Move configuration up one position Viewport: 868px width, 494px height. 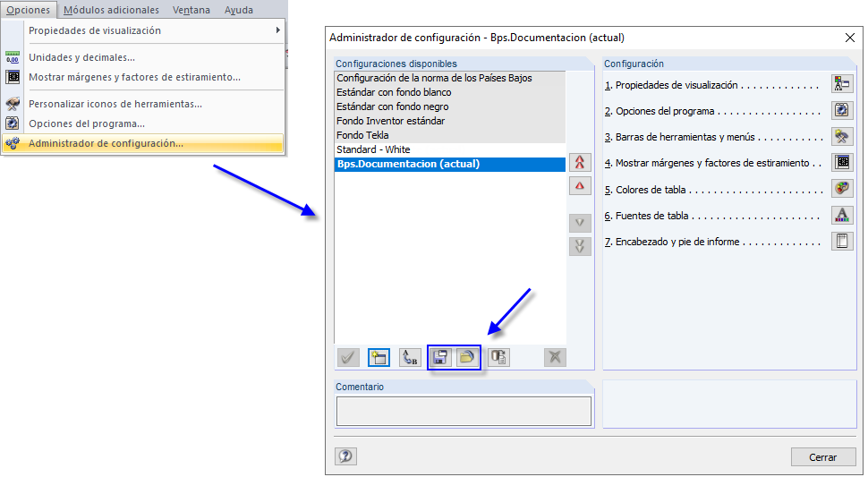580,186
